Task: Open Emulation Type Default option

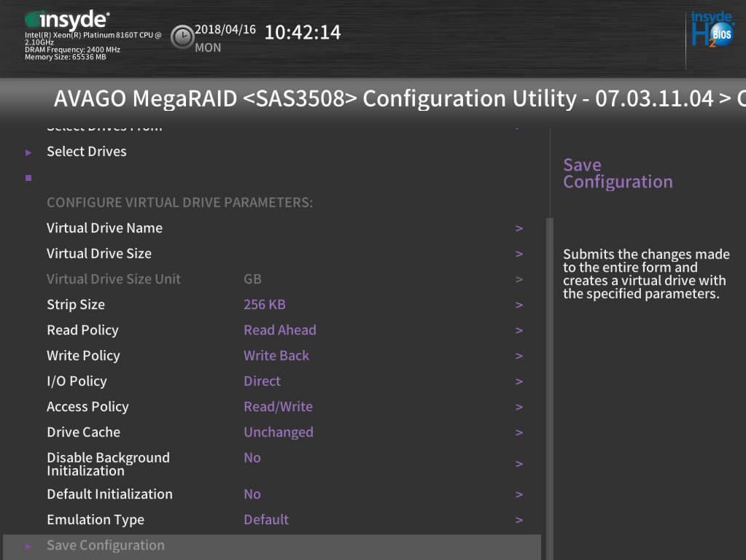Action: 266,520
